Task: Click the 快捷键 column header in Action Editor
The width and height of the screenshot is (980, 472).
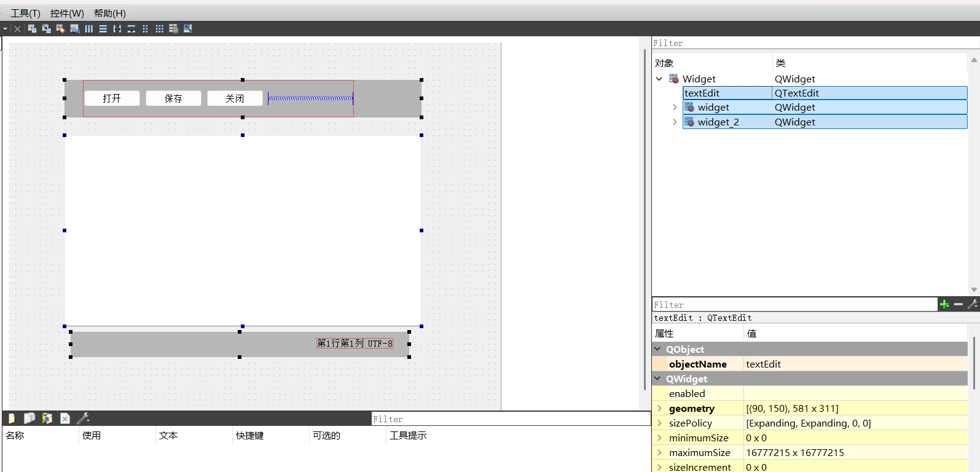Action: pos(271,435)
